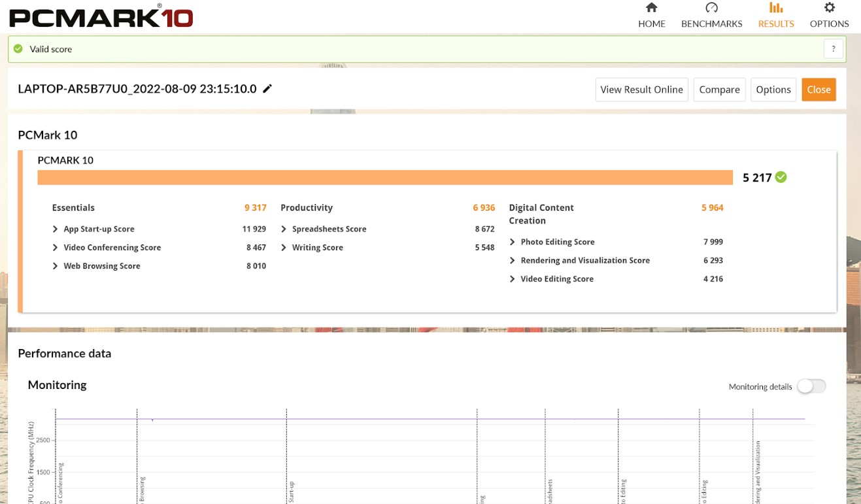Image resolution: width=861 pixels, height=504 pixels.
Task: Click the Rendering and Visualization timeline marker
Action: (x=753, y=456)
